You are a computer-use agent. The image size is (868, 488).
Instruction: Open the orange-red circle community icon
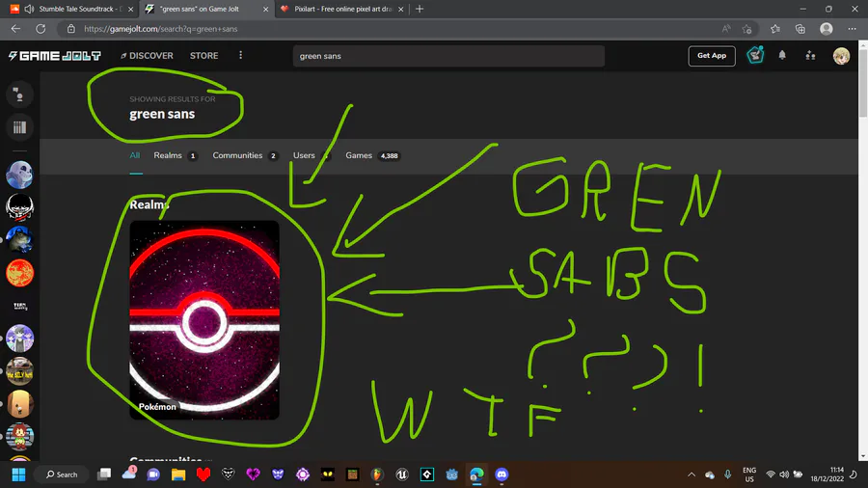(x=19, y=273)
